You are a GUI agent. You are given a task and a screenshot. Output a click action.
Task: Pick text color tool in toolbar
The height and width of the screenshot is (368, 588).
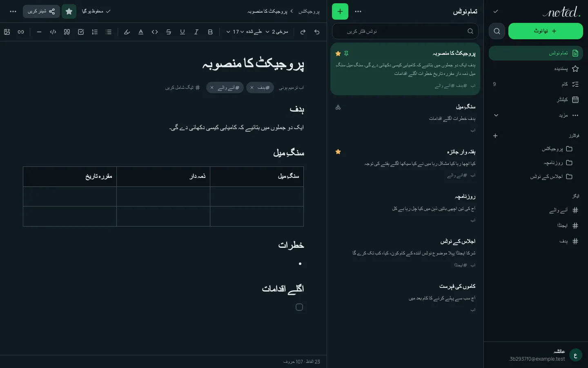141,32
